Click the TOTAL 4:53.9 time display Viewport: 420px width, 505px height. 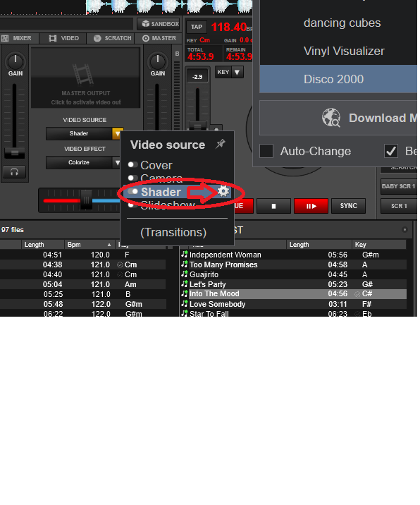tap(201, 54)
